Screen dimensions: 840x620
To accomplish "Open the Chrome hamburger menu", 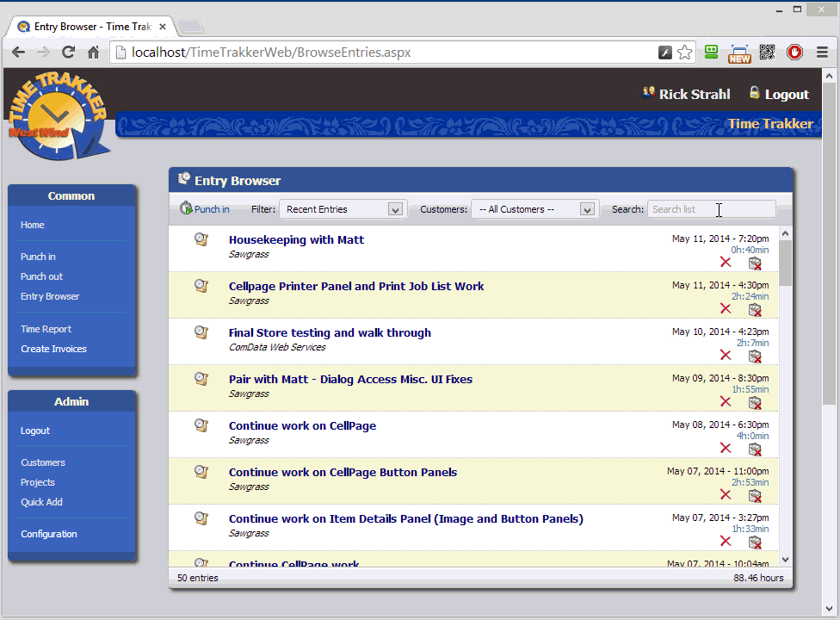I will [x=824, y=52].
